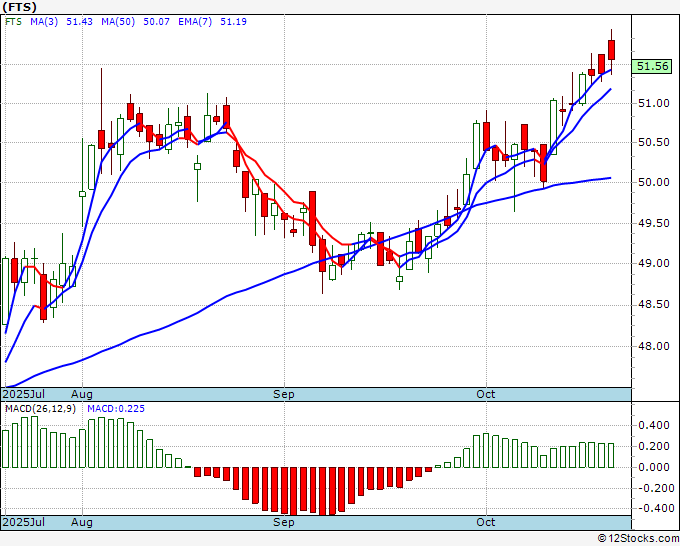Click the last green MACD histogram bar
Image resolution: width=680 pixels, height=546 pixels.
pyautogui.click(x=611, y=455)
